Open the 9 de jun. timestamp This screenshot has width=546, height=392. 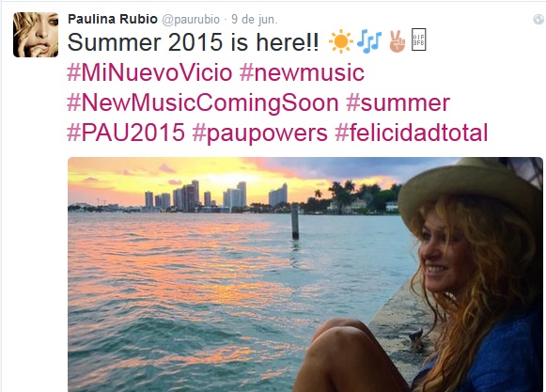255,19
